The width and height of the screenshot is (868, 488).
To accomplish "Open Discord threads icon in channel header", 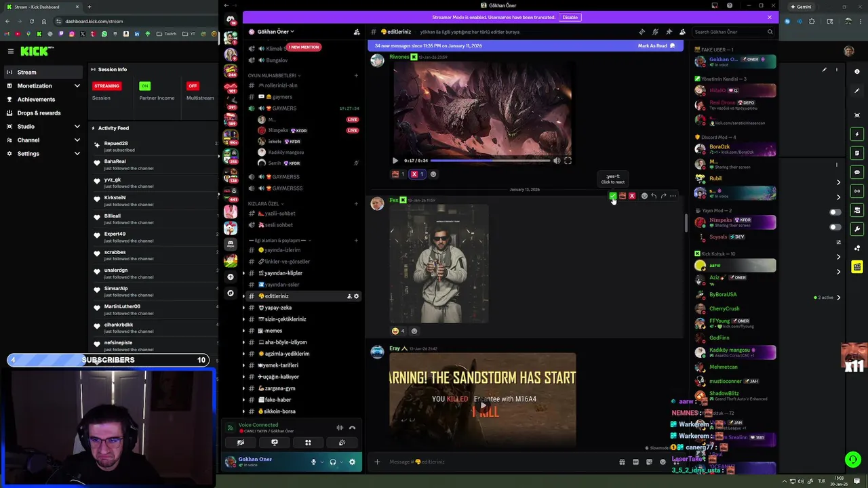I will point(642,32).
